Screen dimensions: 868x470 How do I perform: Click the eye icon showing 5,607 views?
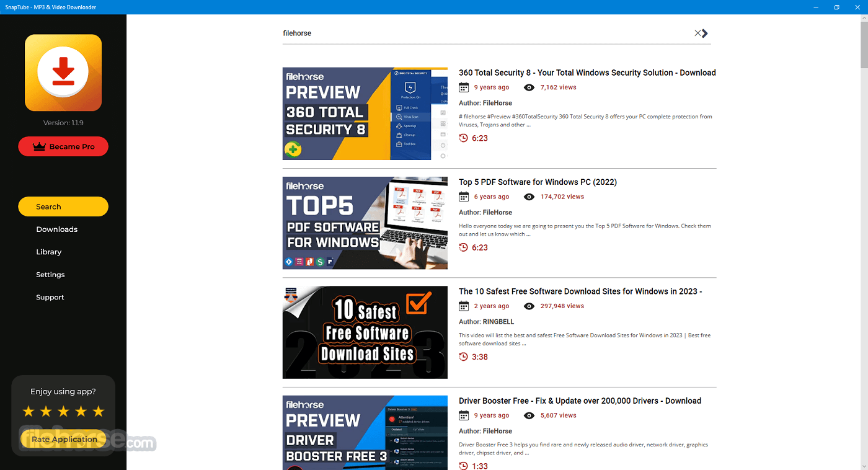[529, 415]
